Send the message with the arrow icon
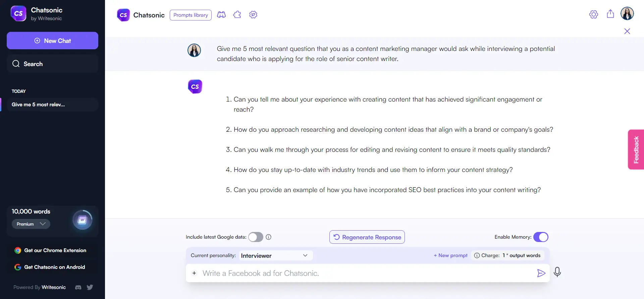644x299 pixels. [x=541, y=273]
